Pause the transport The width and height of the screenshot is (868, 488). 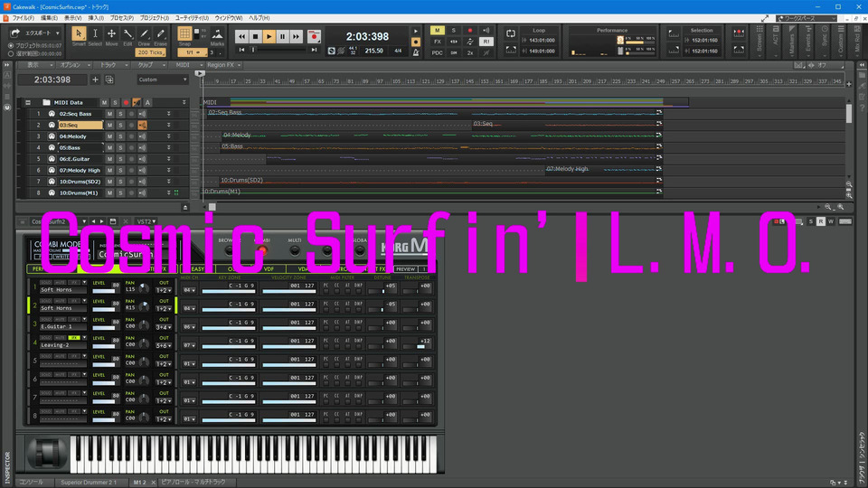tap(282, 36)
